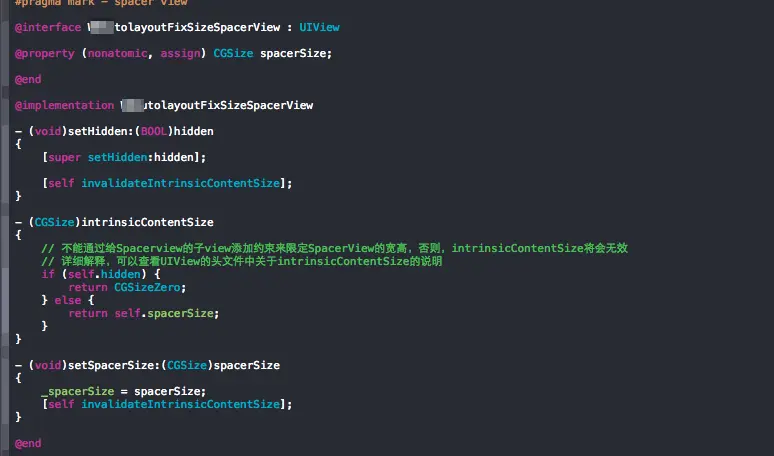This screenshot has width=774, height=456.
Task: Click the intrinsicContentSize method name
Action: tap(147, 223)
